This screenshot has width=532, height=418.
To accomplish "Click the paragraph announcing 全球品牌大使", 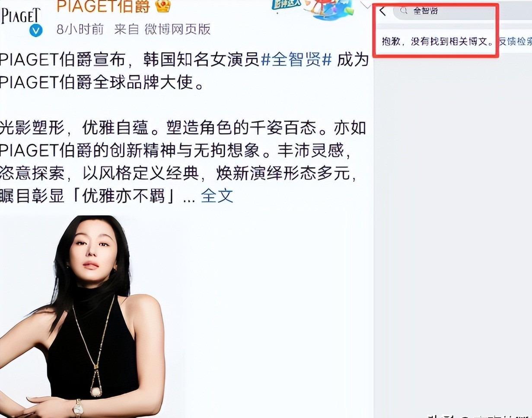I will pos(184,70).
